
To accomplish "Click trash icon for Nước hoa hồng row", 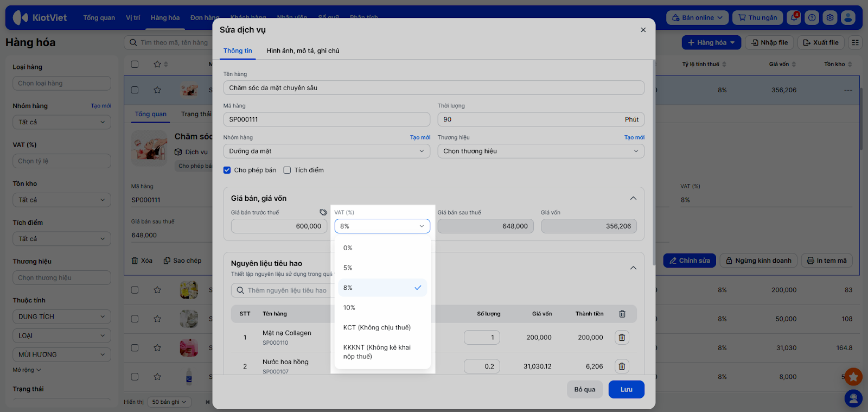I will pos(622,366).
